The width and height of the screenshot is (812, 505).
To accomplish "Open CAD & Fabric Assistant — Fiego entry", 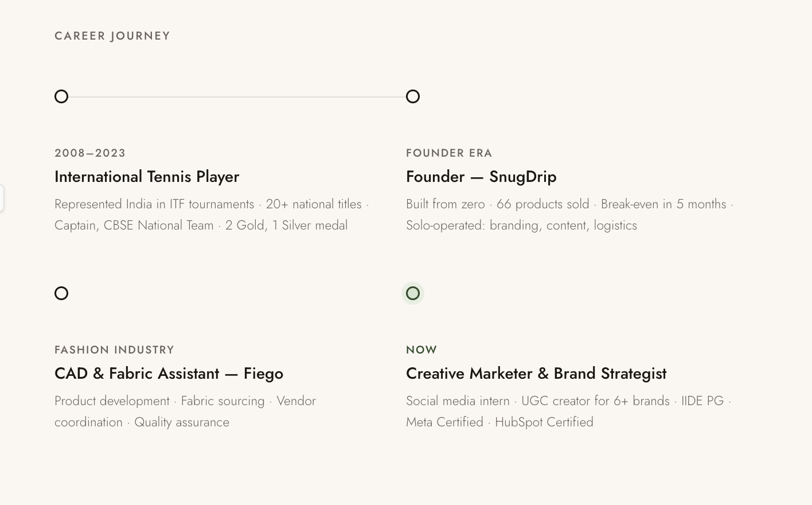I will point(169,374).
